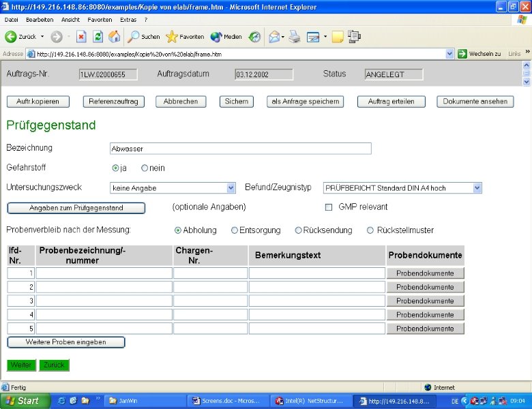The width and height of the screenshot is (532, 409).
Task: Switch to JanWin taskbar window
Action: click(x=145, y=401)
